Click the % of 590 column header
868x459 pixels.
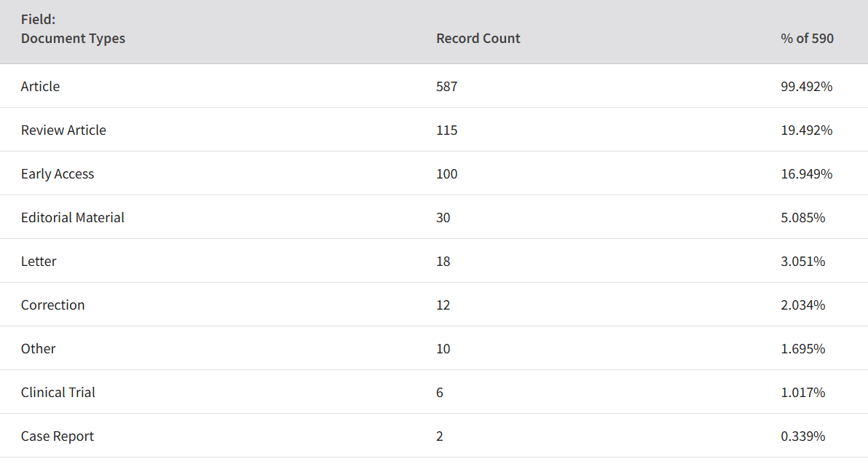click(x=807, y=38)
